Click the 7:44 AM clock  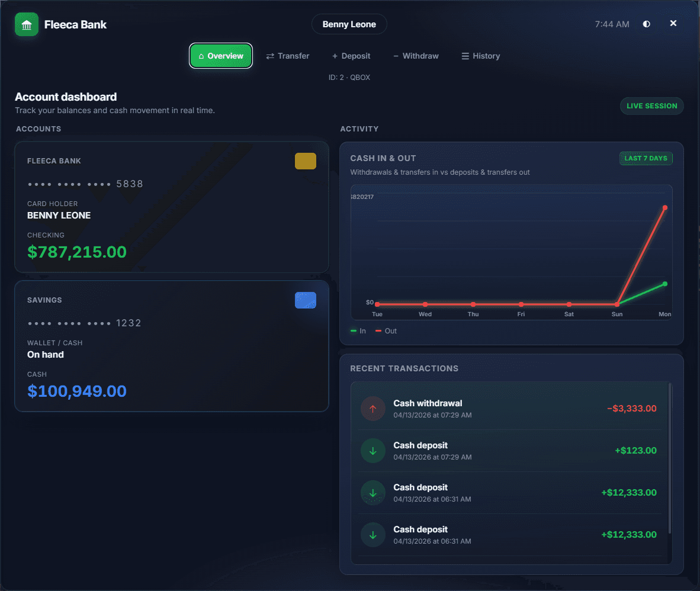[612, 24]
